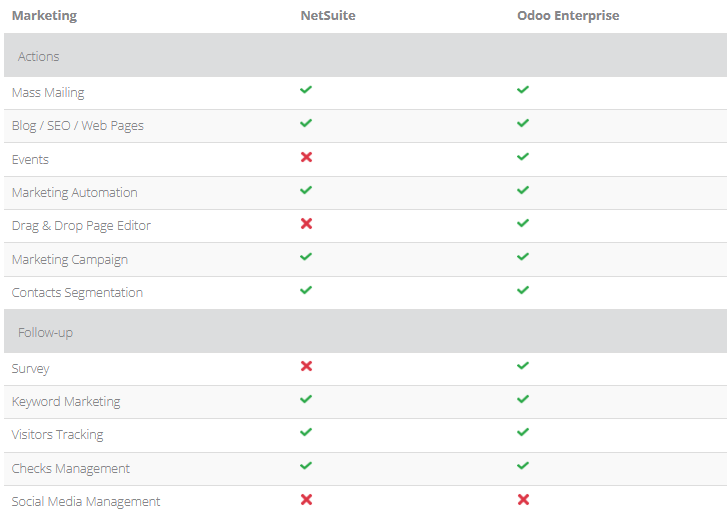Click NetSuite red X for Events
Image resolution: width=727 pixels, height=519 pixels.
[306, 157]
